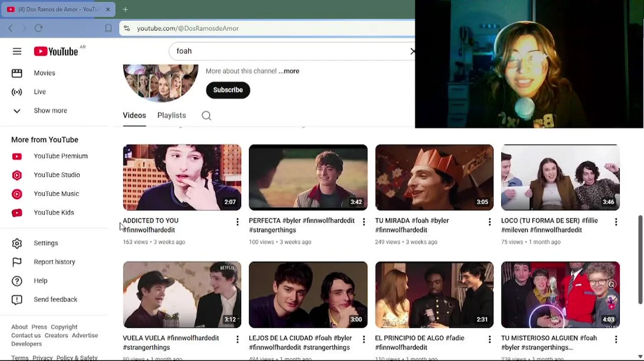Play the EL PRINCIPIO DE ALGO thumbnail
644x361 pixels.
[434, 295]
